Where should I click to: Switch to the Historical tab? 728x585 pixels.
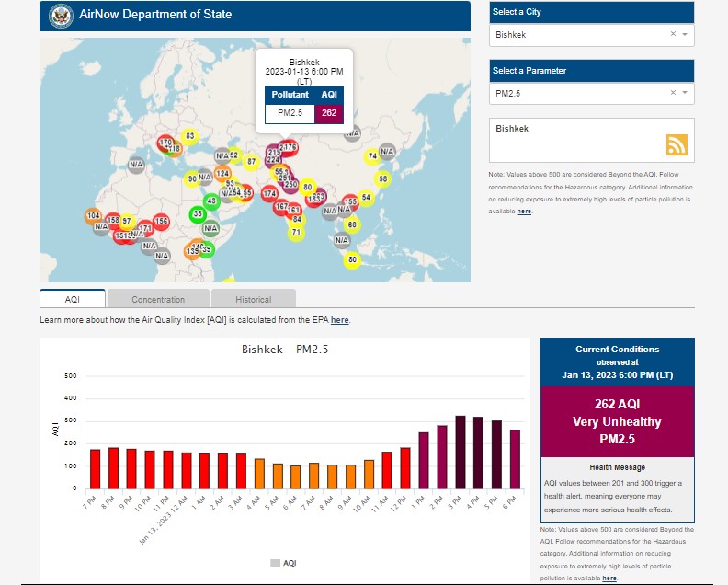pyautogui.click(x=253, y=299)
